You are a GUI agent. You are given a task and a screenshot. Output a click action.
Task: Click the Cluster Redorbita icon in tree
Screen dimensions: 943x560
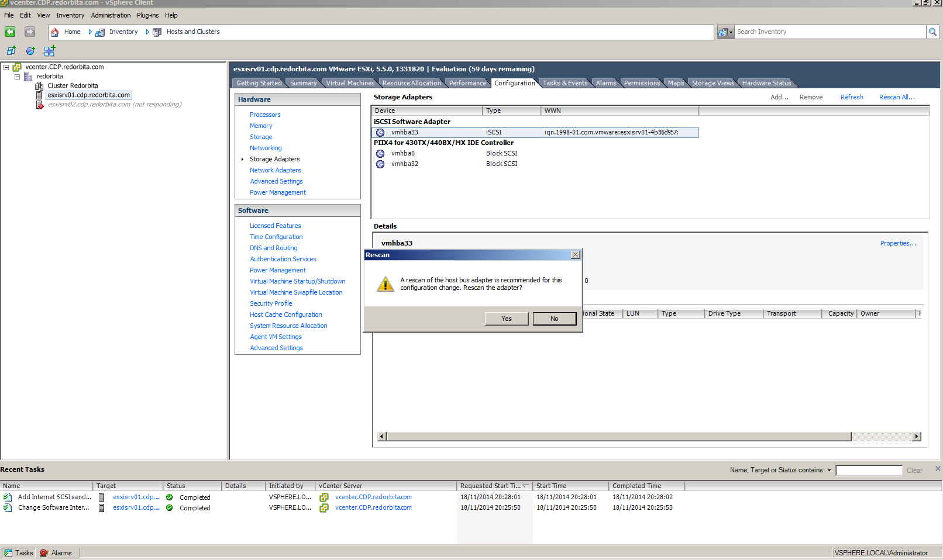pyautogui.click(x=39, y=86)
